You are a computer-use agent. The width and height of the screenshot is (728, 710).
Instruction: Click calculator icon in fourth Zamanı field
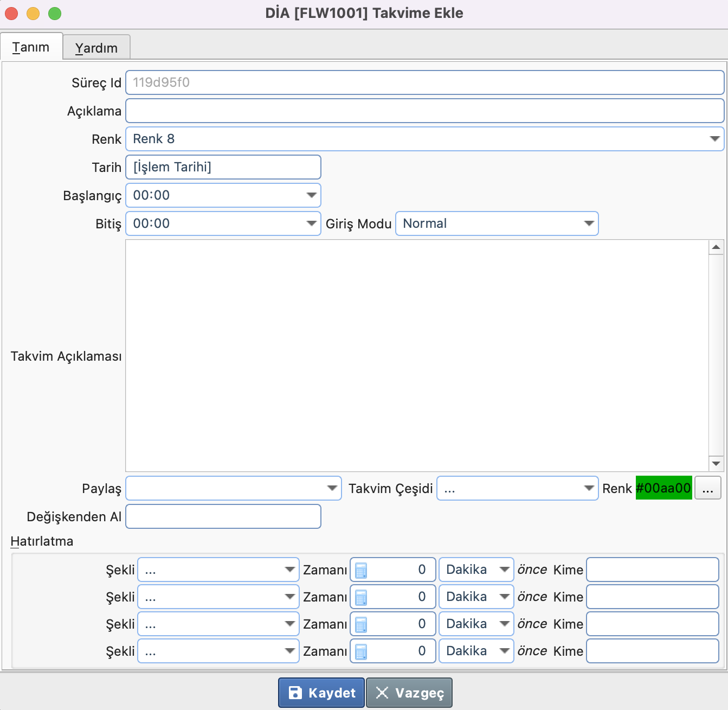[361, 651]
